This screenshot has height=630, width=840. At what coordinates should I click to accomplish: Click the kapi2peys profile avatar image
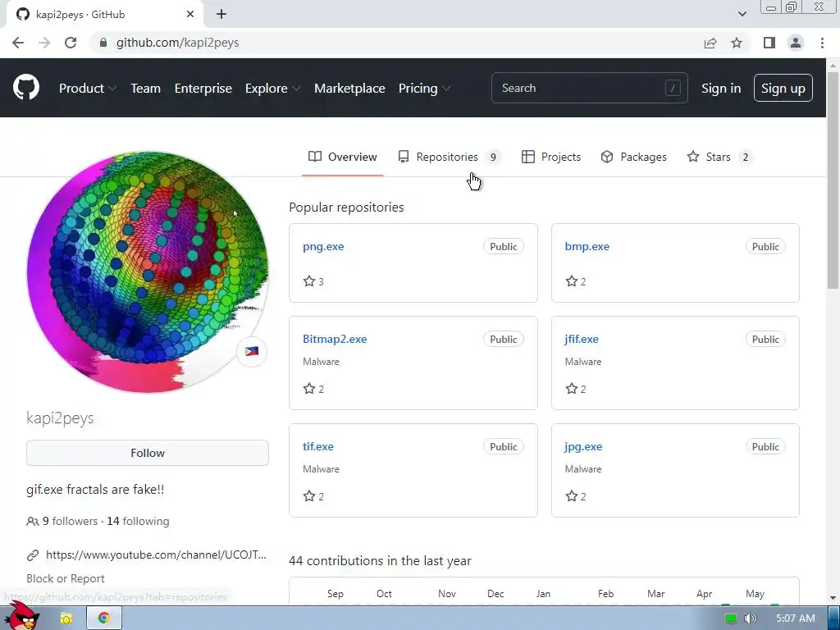(148, 272)
